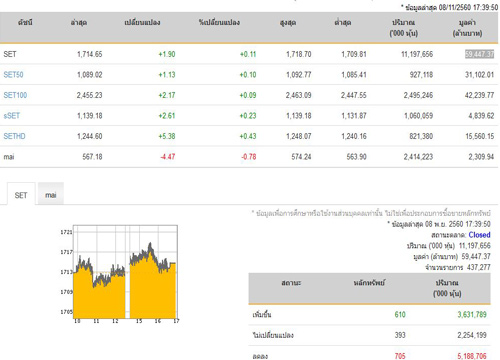
Task: Click SET high value 1,718.70
Action: [x=299, y=54]
